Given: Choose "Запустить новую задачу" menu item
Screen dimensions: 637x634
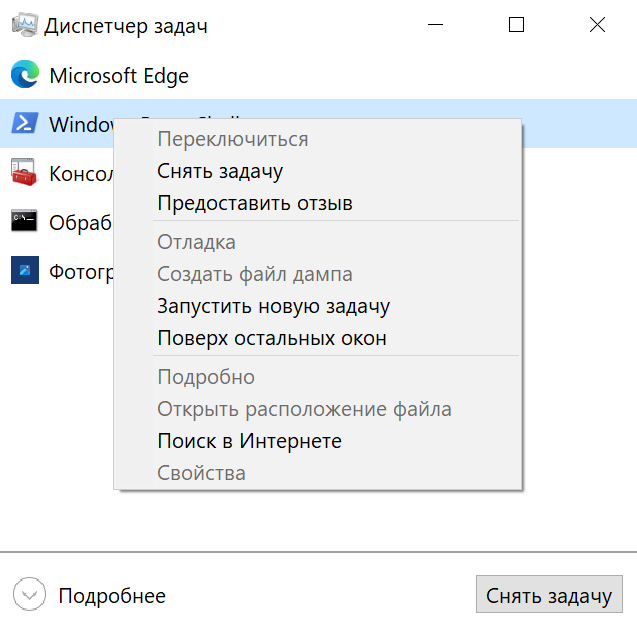Looking at the screenshot, I should click(273, 306).
